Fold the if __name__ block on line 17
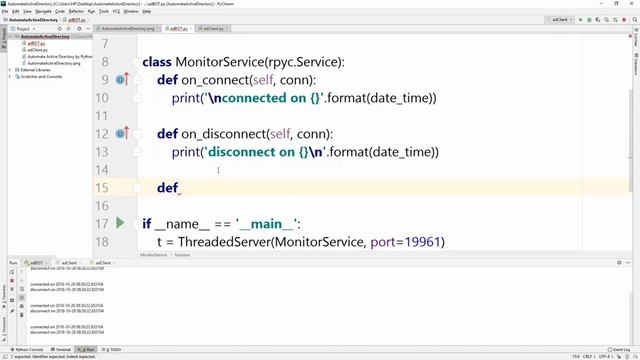This screenshot has height=360, width=640. pyautogui.click(x=137, y=224)
